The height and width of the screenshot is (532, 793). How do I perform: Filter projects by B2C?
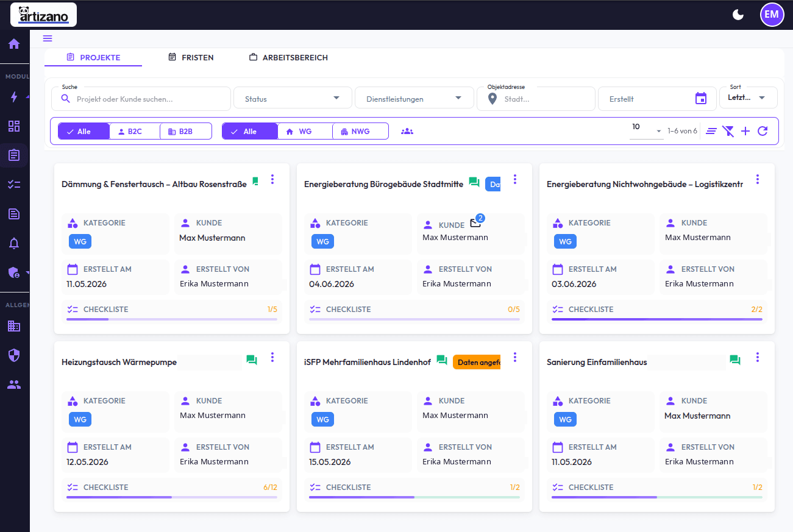tap(135, 131)
